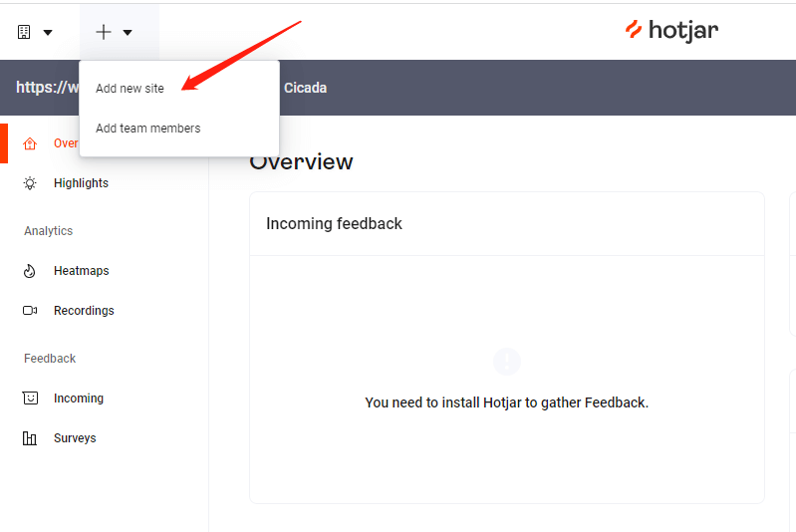Click the Overview home icon
Screen dimensions: 796x532
(30, 143)
